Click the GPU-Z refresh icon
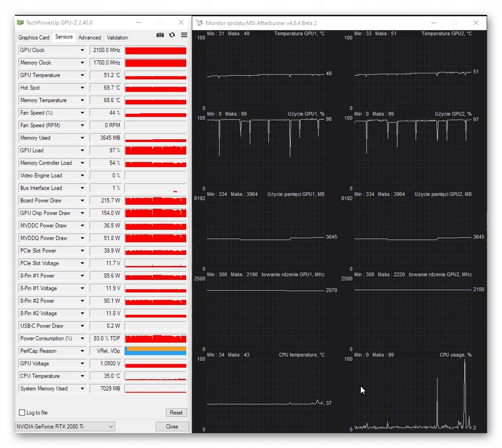 point(172,35)
